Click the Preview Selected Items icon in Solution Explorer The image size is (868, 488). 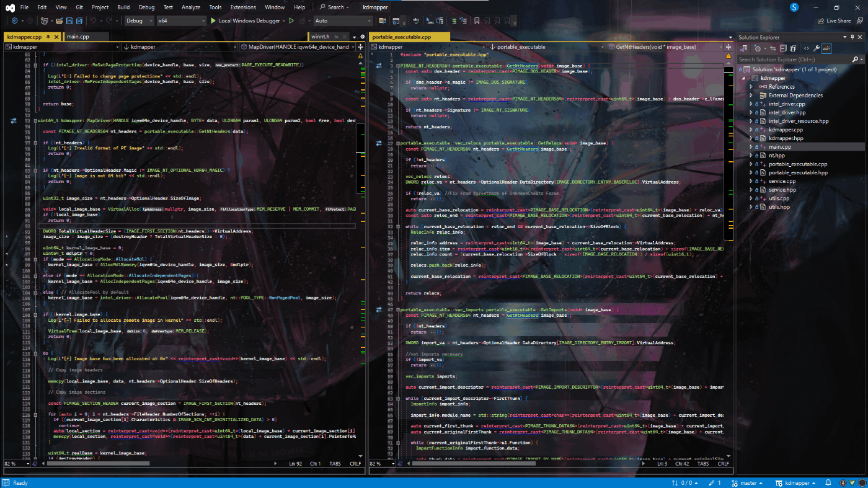826,48
